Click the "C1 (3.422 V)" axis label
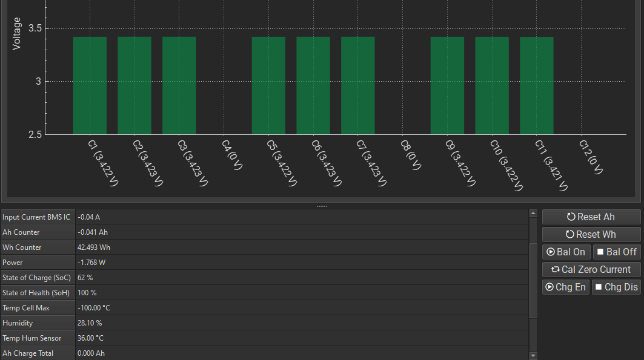Image resolution: width=644 pixels, height=360 pixels. click(x=103, y=163)
